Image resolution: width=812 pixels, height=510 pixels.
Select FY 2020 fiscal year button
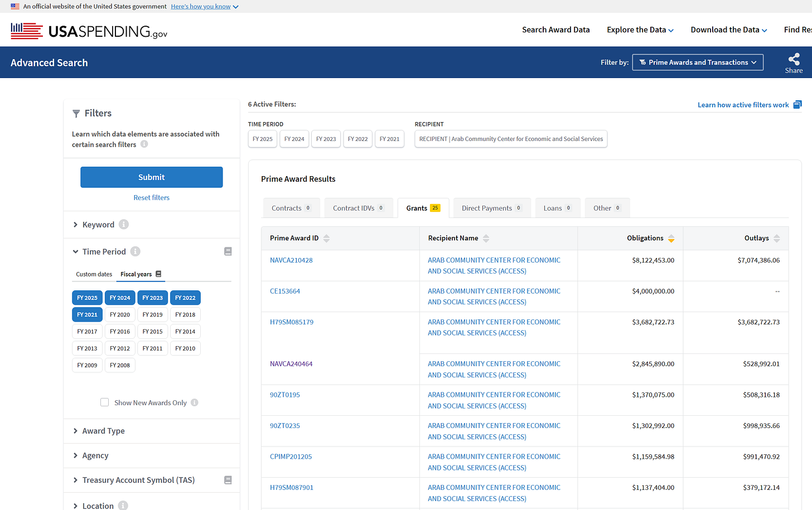120,314
